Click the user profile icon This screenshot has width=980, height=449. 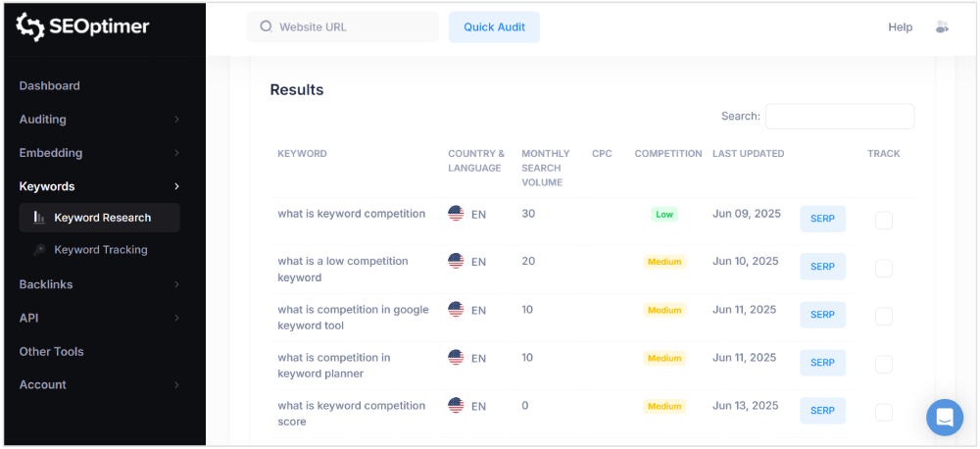point(943,27)
